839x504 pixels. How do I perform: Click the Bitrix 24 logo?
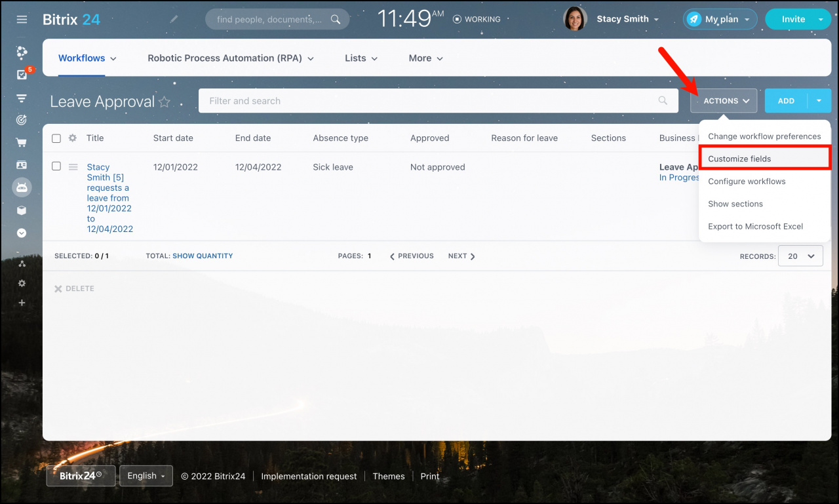tap(71, 19)
